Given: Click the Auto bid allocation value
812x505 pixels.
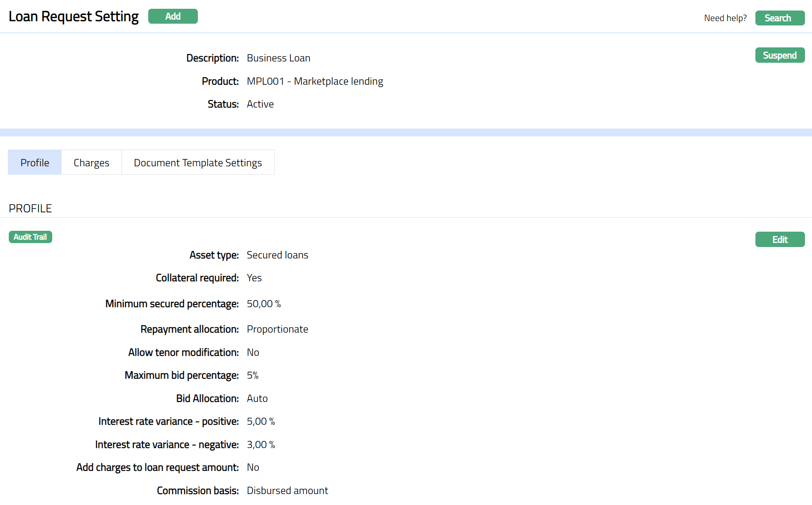Looking at the screenshot, I should (257, 398).
